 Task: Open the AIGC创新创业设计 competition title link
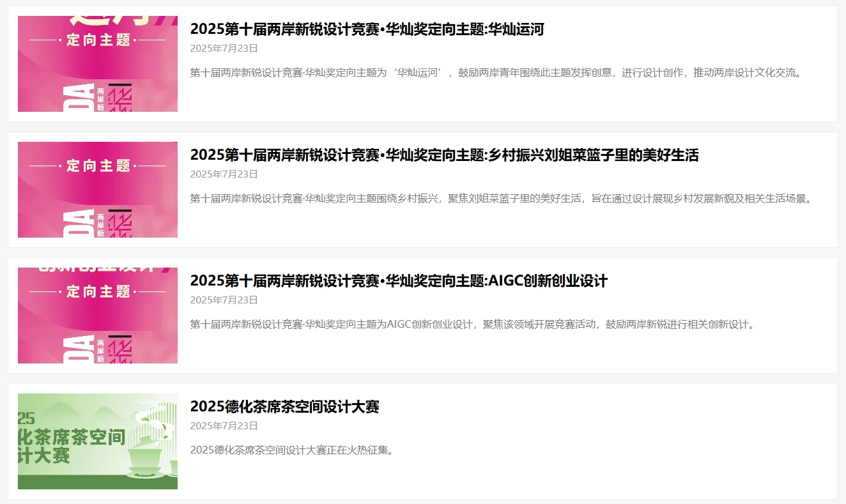pyautogui.click(x=399, y=281)
